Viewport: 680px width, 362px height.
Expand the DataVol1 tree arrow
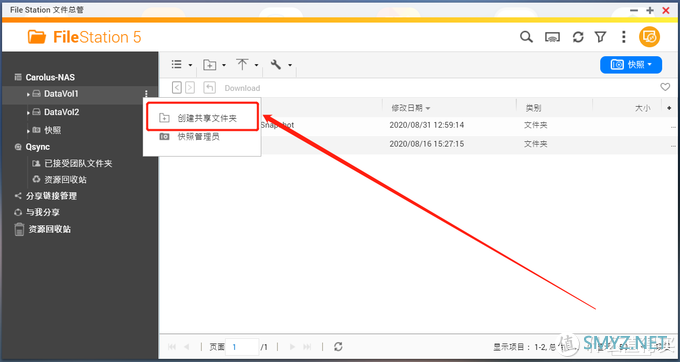(x=28, y=94)
